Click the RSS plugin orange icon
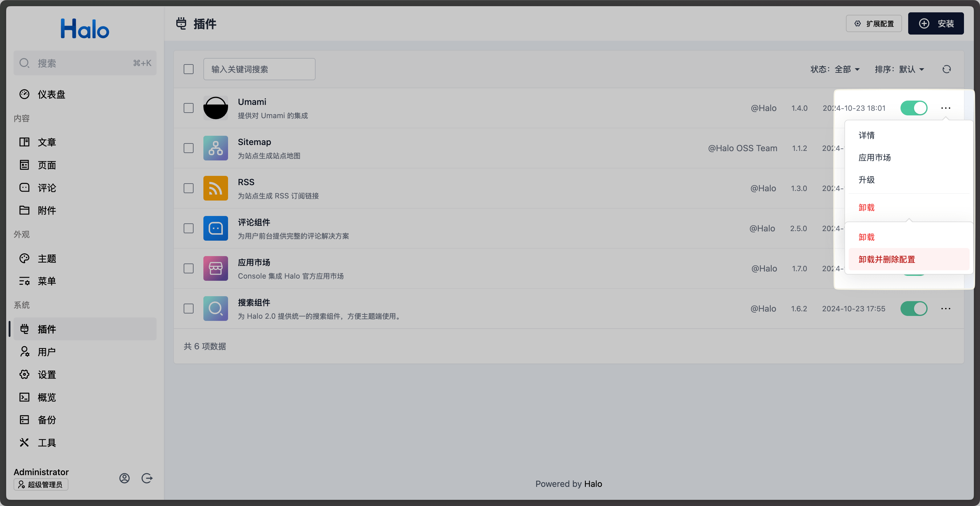Screen dimensions: 980x506 pos(216,188)
